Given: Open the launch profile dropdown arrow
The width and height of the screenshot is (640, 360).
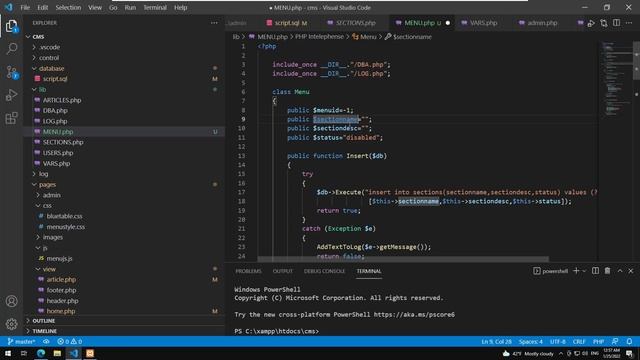Looking at the screenshot, I should 584,271.
